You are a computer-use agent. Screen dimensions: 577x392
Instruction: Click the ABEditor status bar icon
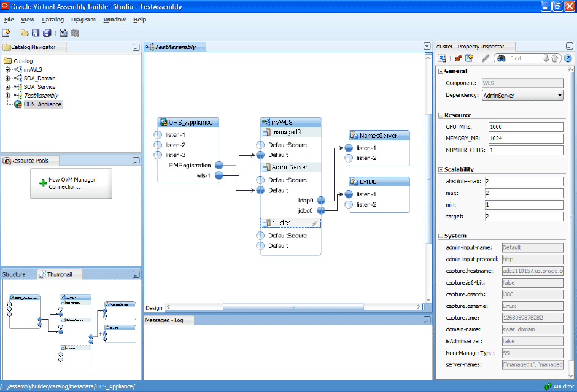pos(548,386)
